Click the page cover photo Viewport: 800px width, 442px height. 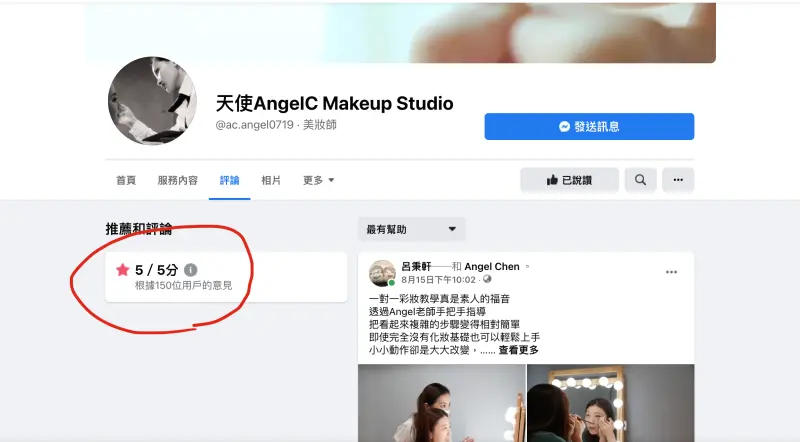pyautogui.click(x=400, y=32)
